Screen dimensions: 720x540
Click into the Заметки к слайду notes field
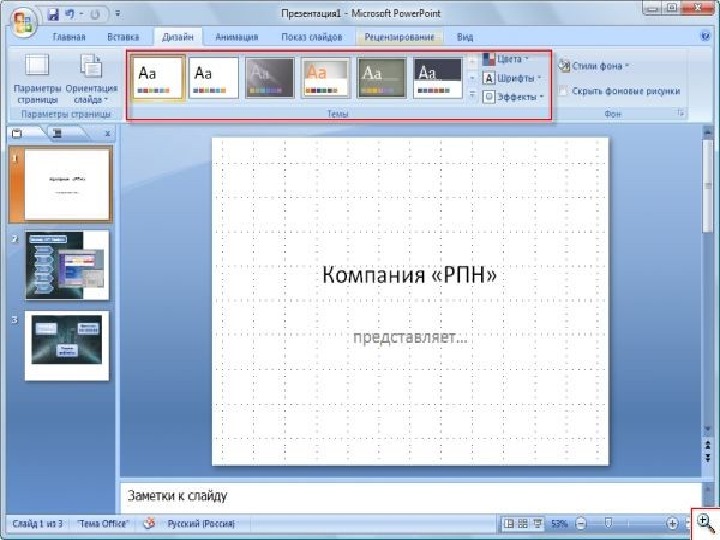[411, 497]
